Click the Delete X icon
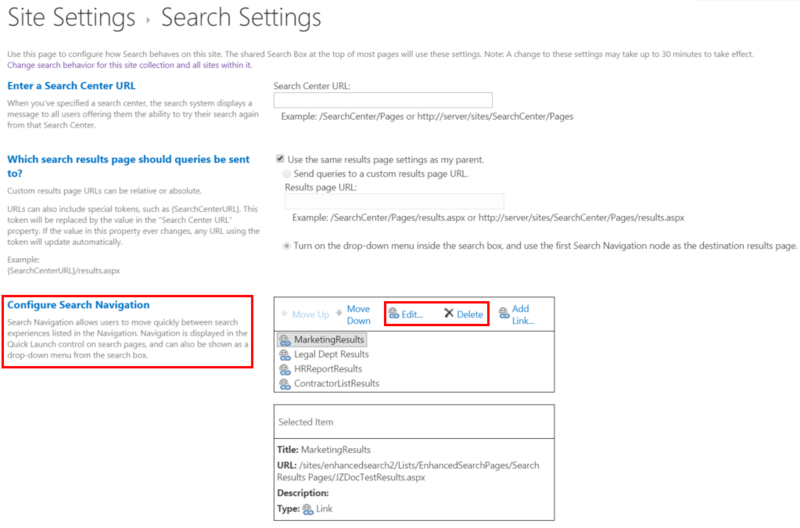The height and width of the screenshot is (528, 800). (x=449, y=314)
